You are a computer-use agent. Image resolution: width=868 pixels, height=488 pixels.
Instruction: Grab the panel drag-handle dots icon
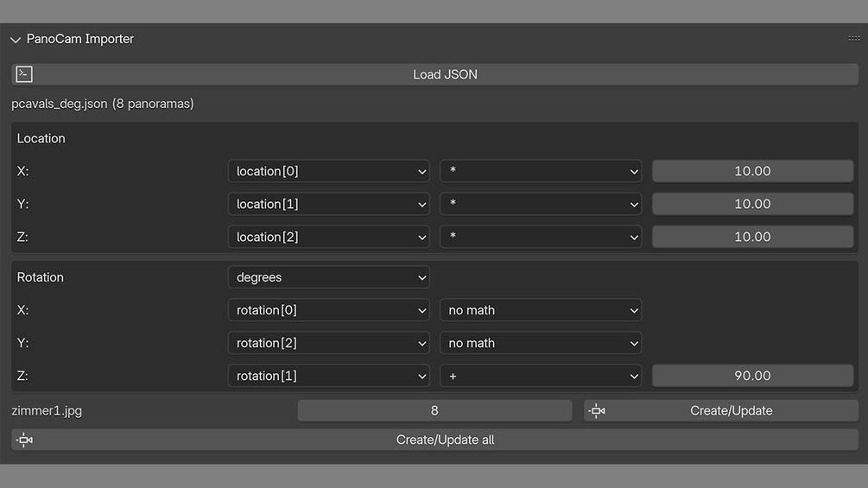tap(853, 39)
